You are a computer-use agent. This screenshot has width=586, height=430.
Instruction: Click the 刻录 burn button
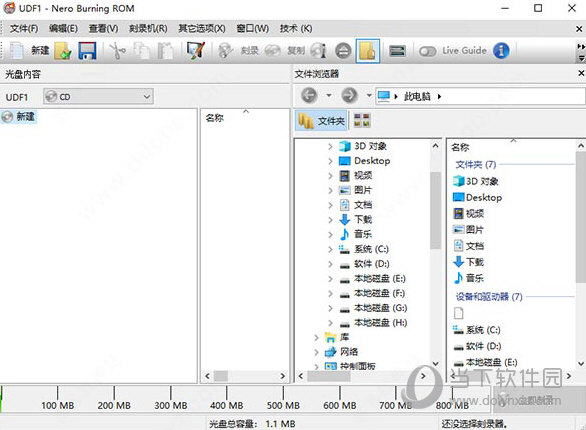pos(238,50)
